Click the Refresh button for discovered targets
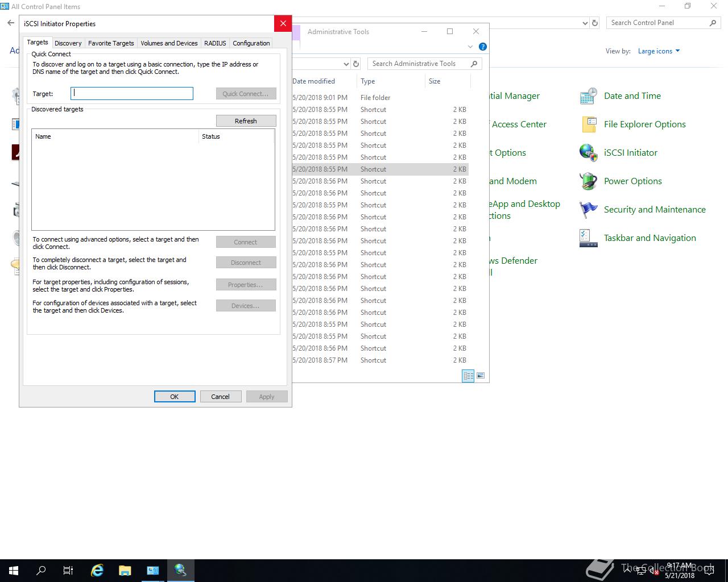Screen dimensions: 728x582 click(x=246, y=121)
